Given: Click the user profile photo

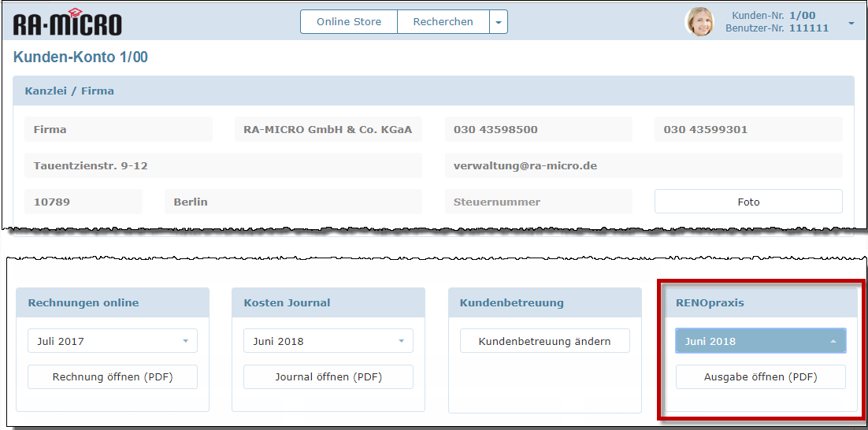Looking at the screenshot, I should click(x=699, y=22).
